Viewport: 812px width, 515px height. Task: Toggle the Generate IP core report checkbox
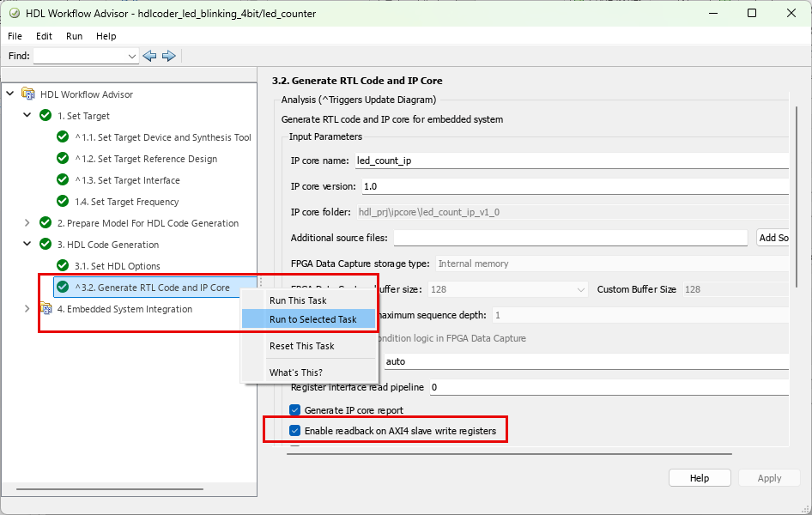pyautogui.click(x=295, y=410)
